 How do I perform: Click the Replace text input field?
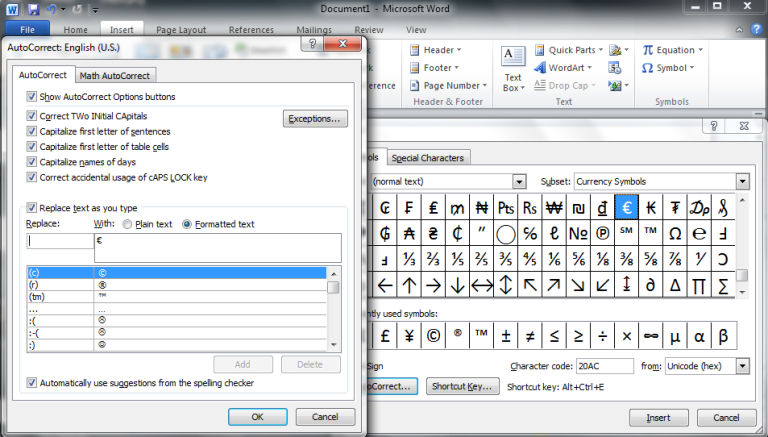60,241
